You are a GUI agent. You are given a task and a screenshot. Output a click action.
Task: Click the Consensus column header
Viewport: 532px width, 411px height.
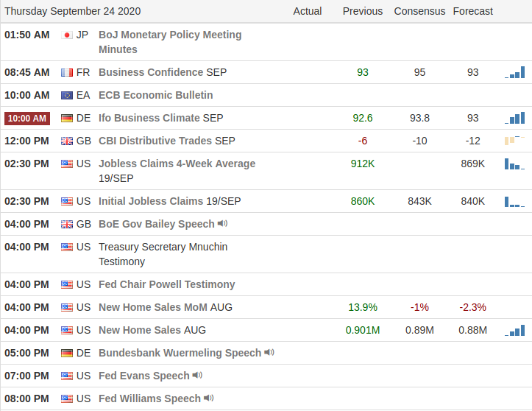point(419,11)
